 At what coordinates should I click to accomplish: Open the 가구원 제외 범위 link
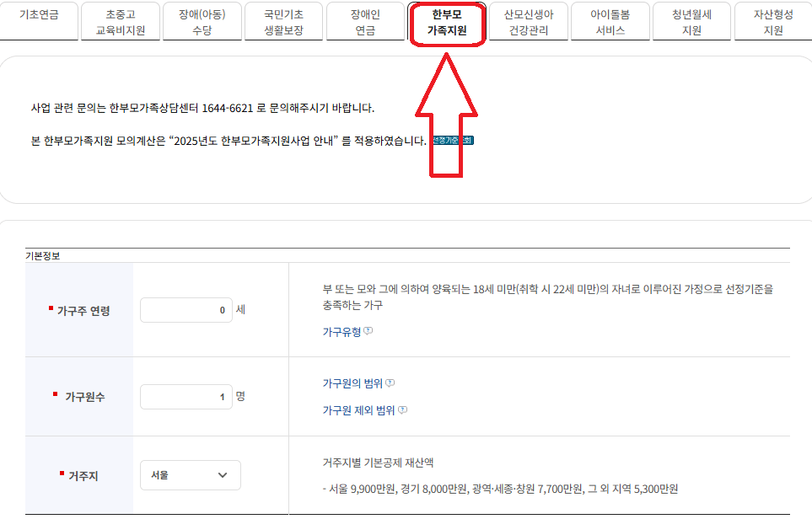(x=359, y=410)
